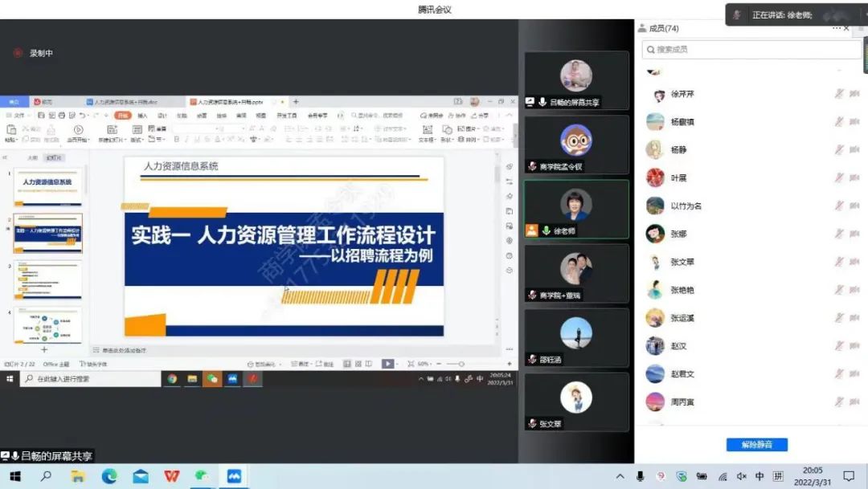Open Microsoft Edge from the taskbar
Image resolution: width=868 pixels, height=489 pixels.
109,476
